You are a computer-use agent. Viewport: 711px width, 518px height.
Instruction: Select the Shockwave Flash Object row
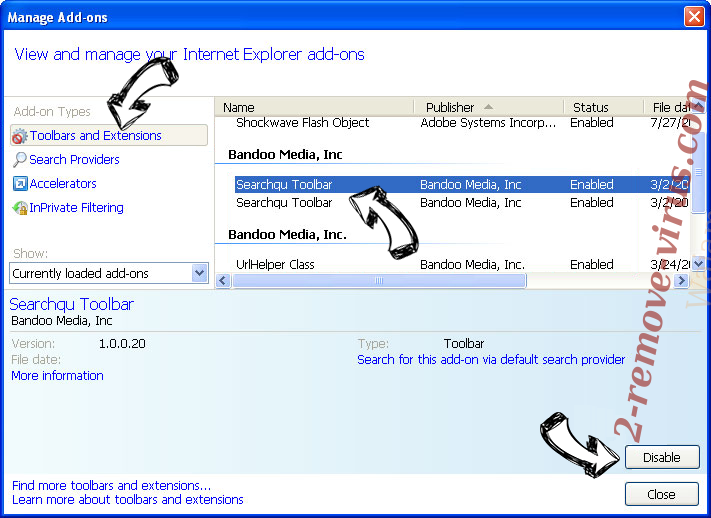tap(462, 123)
